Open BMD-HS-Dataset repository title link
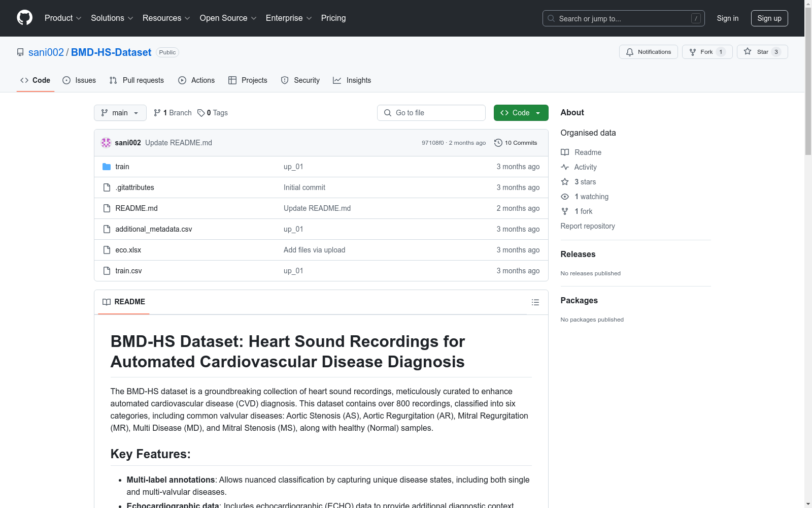 coord(111,52)
